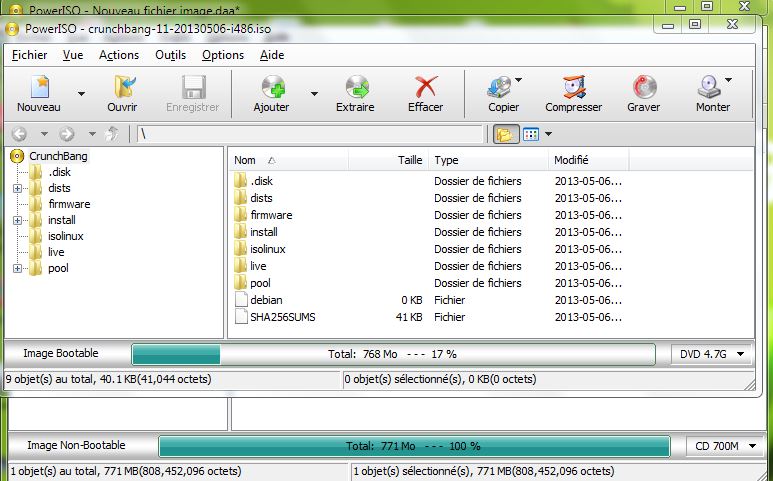
Task: Select isolinux folder in tree
Action: pos(66,236)
